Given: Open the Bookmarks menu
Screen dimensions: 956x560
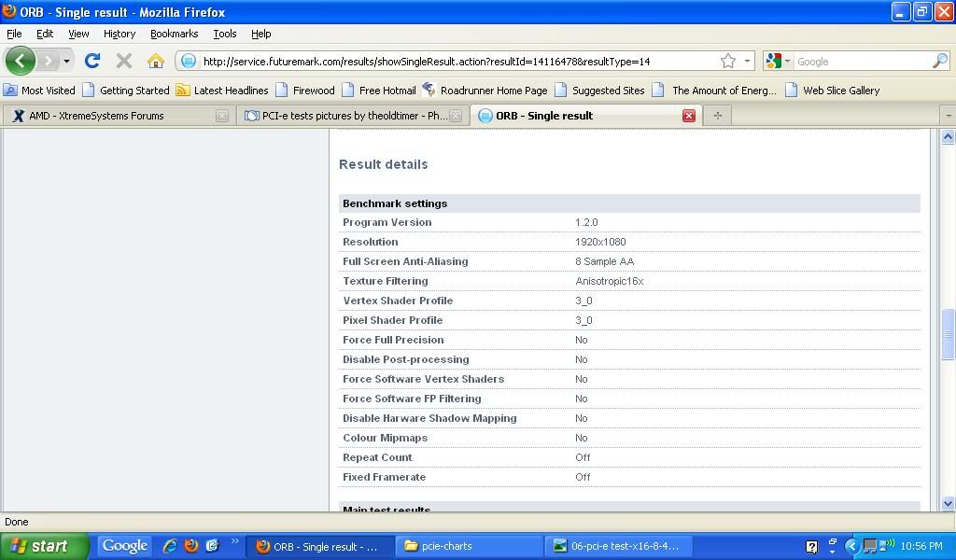Looking at the screenshot, I should click(175, 34).
